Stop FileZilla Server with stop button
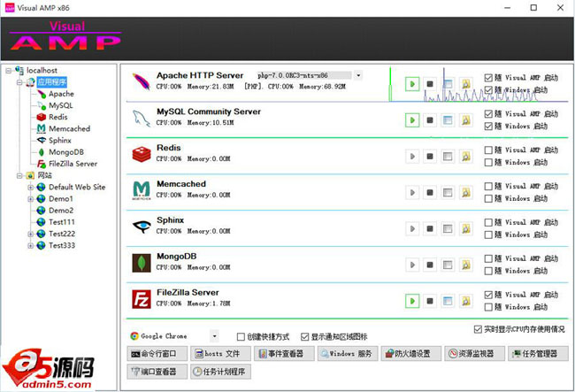Image resolution: width=575 pixels, height=392 pixels. tap(430, 301)
